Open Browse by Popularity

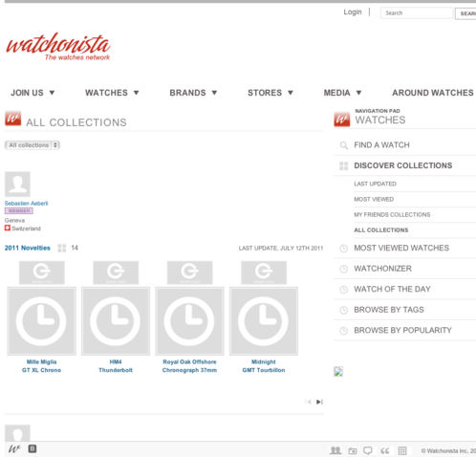click(x=404, y=331)
